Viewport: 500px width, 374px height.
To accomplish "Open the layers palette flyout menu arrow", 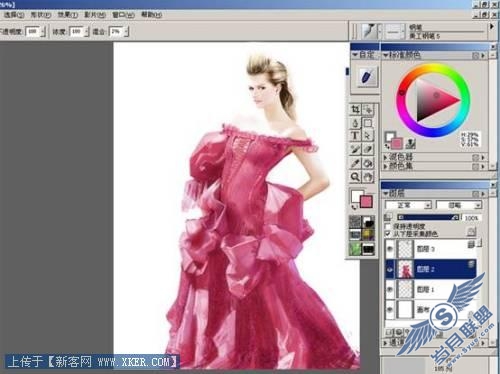I will pyautogui.click(x=483, y=194).
